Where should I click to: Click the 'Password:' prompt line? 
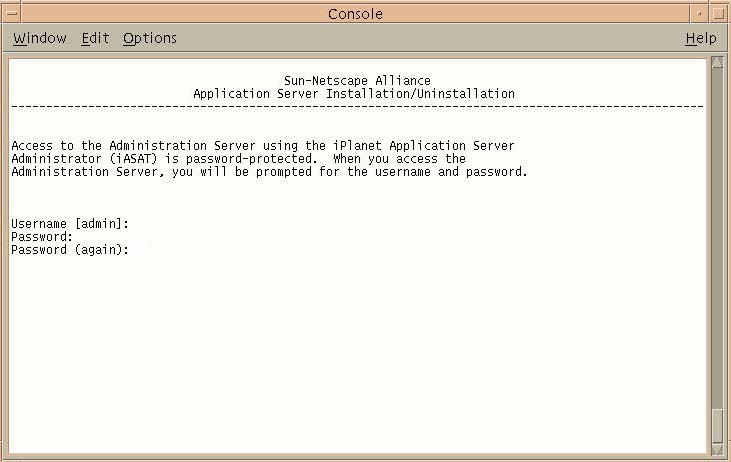coord(42,237)
